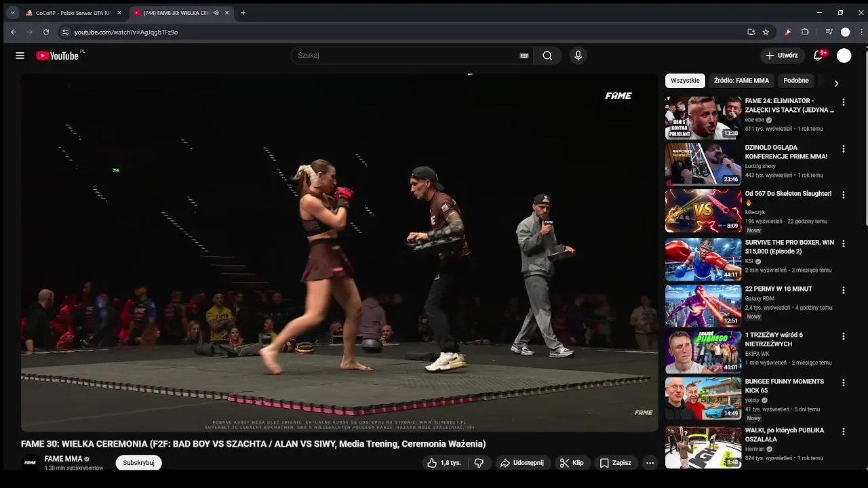The width and height of the screenshot is (868, 488).
Task: Click the address bar URL
Action: click(125, 32)
